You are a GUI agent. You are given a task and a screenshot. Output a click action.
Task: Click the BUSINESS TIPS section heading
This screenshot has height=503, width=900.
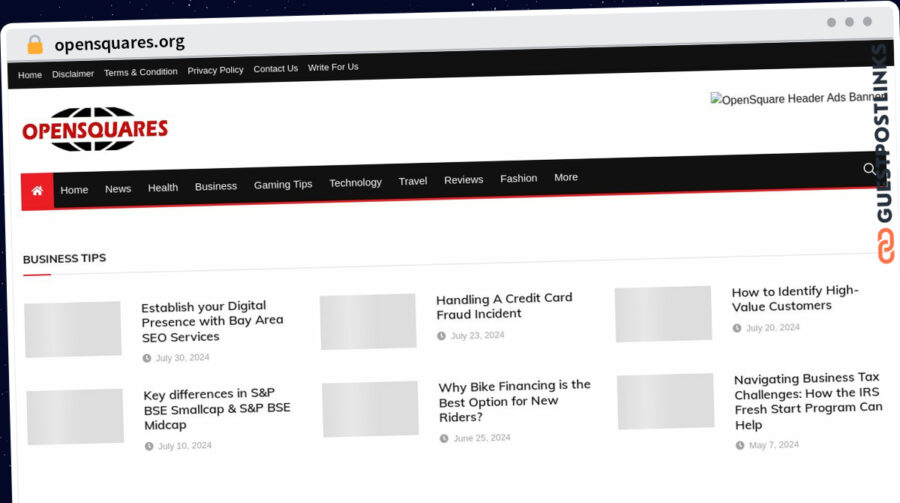point(64,259)
